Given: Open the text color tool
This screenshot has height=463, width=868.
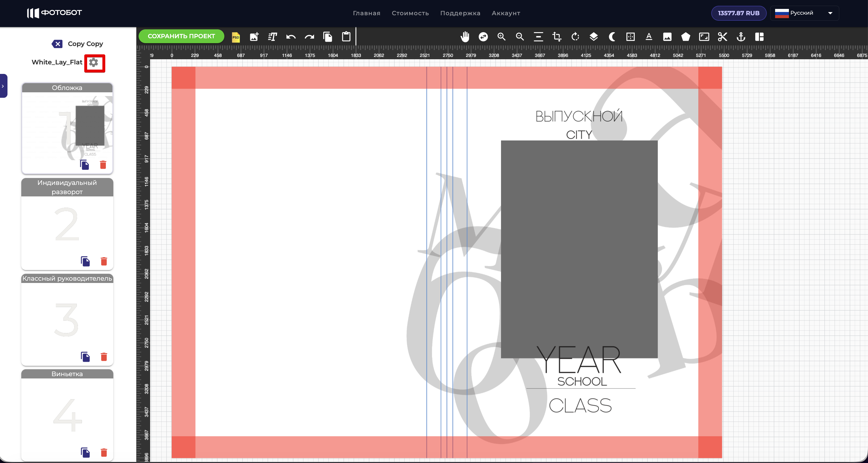Looking at the screenshot, I should click(x=649, y=37).
